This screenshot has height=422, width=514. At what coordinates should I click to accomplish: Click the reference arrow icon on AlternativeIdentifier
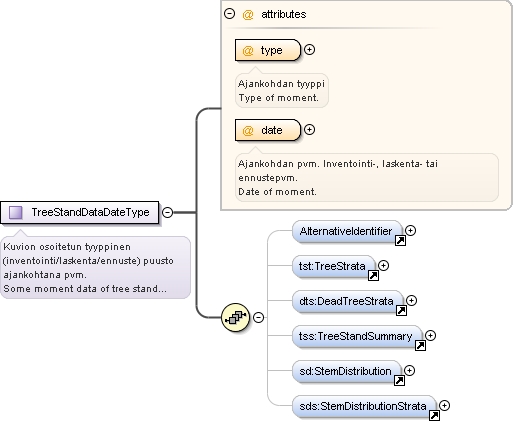tap(400, 240)
